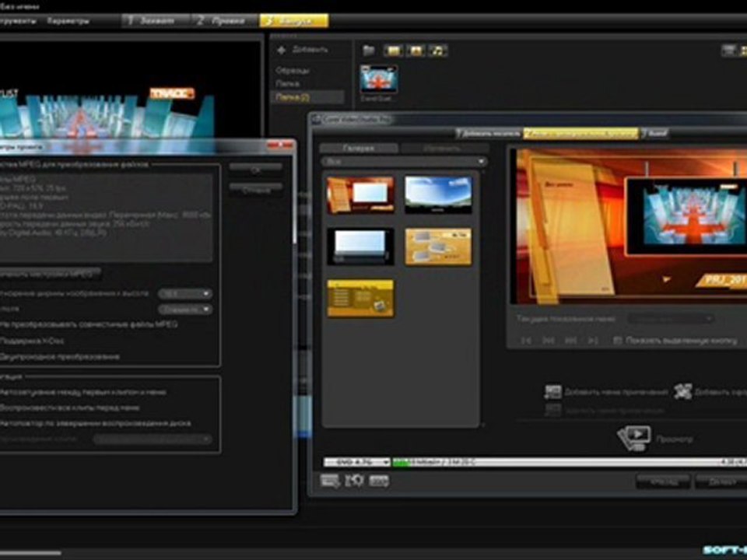The height and width of the screenshot is (560, 747).
Task: Select the highlighted step 2 menu preview tab
Action: pos(580,134)
